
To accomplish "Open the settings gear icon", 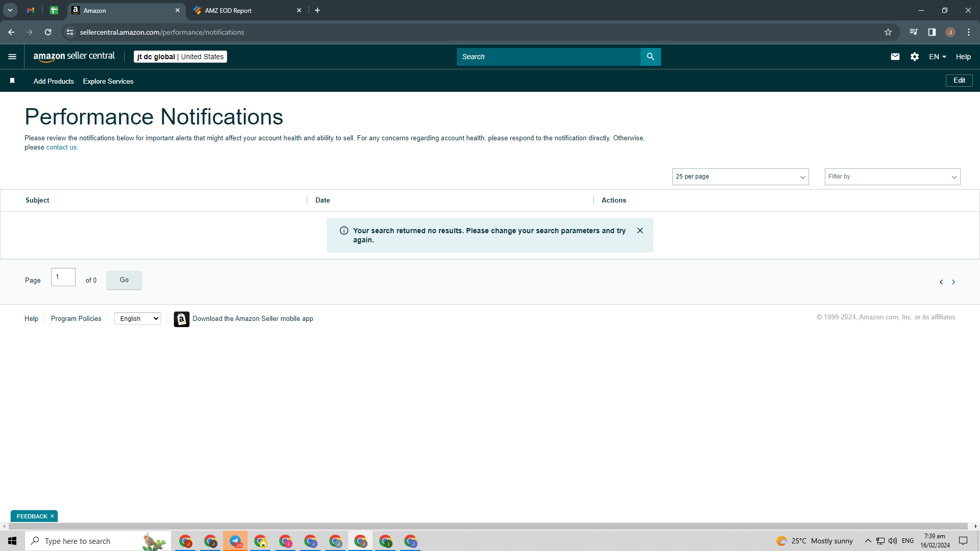I will 915,57.
